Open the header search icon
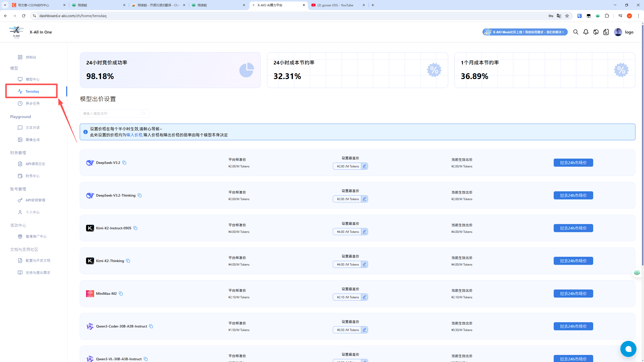Image resolution: width=644 pixels, height=362 pixels. tap(576, 32)
